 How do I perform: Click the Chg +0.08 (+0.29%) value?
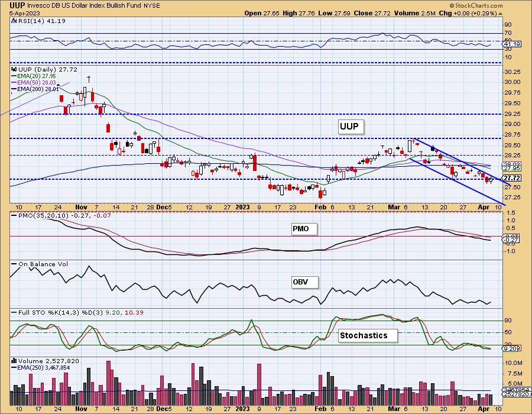point(468,13)
